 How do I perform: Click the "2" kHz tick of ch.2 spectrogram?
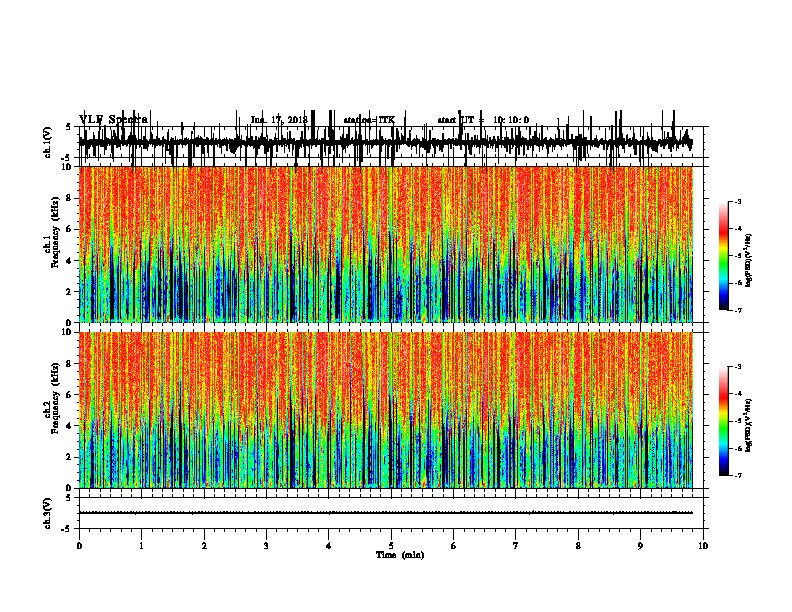[x=70, y=457]
